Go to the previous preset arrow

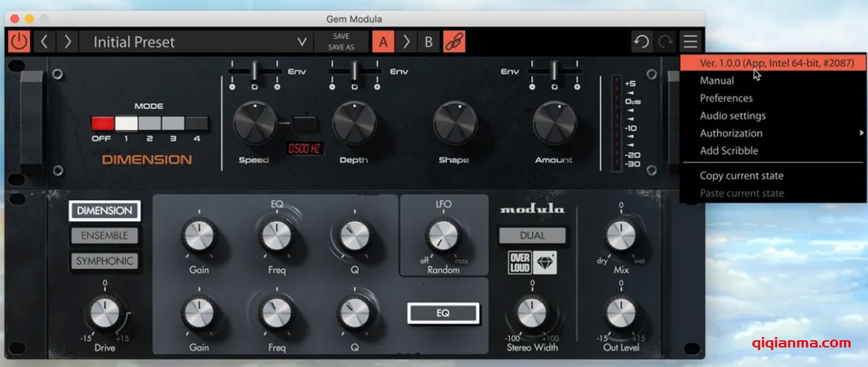tap(44, 42)
